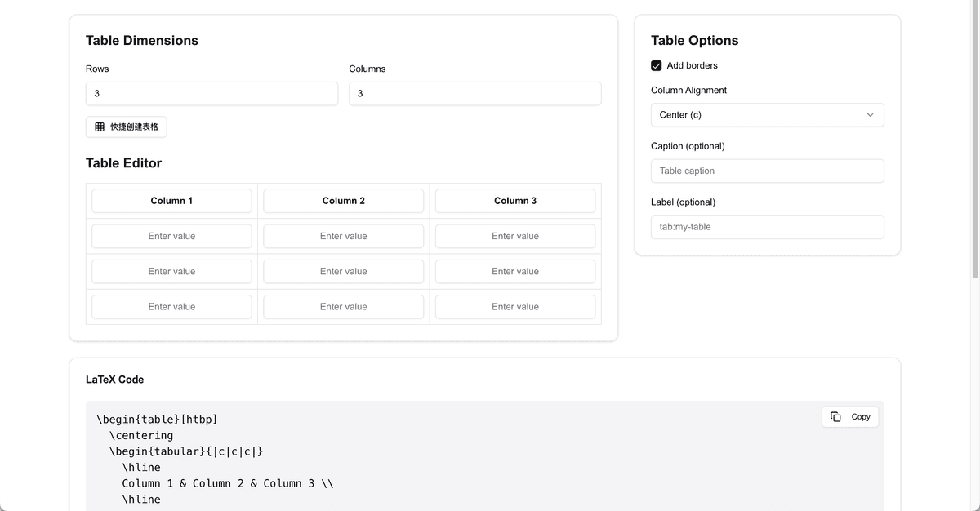980x511 pixels.
Task: Click the \begin{tabular}{|c|c|c|} code line
Action: pyautogui.click(x=186, y=451)
